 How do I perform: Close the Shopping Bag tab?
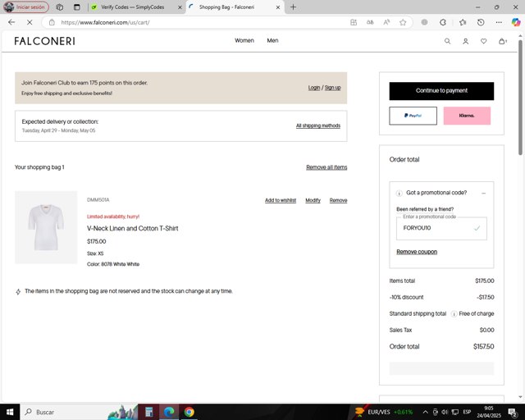(x=278, y=7)
